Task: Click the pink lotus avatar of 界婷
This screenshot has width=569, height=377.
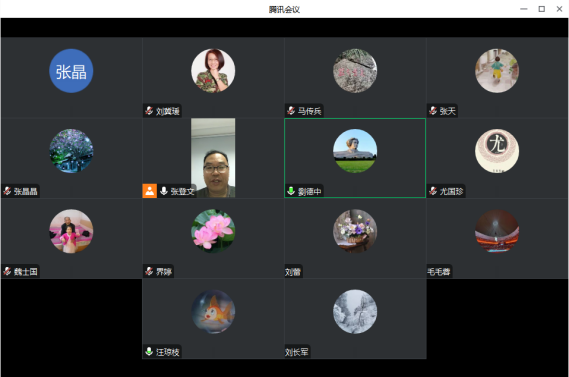Action: [x=213, y=231]
